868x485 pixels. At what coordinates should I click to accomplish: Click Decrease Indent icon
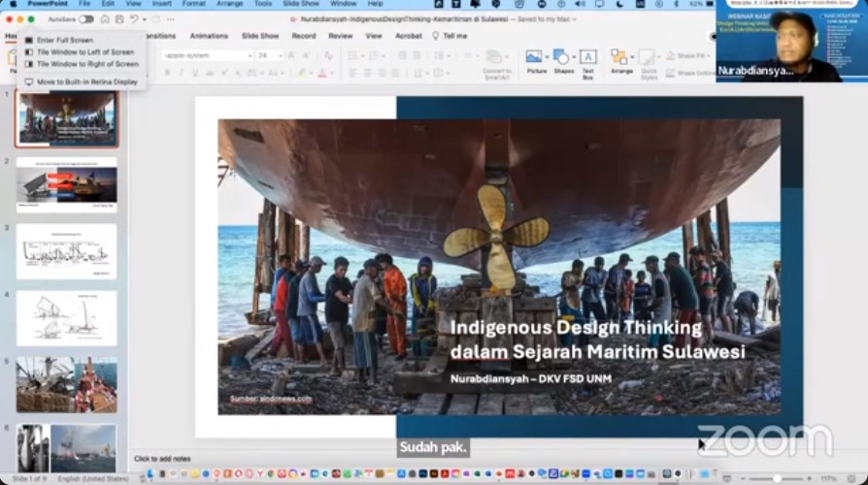pyautogui.click(x=403, y=55)
